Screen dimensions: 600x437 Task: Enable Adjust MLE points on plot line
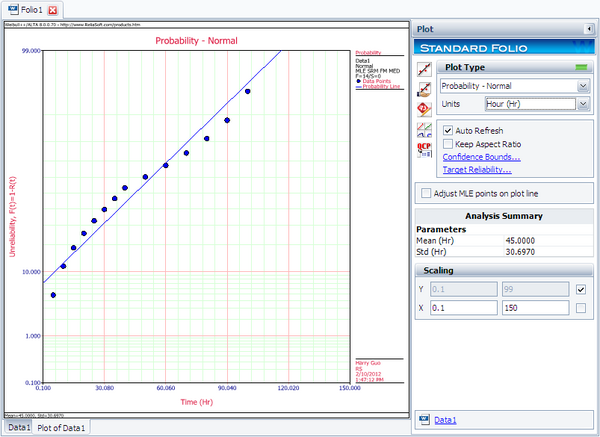point(426,193)
